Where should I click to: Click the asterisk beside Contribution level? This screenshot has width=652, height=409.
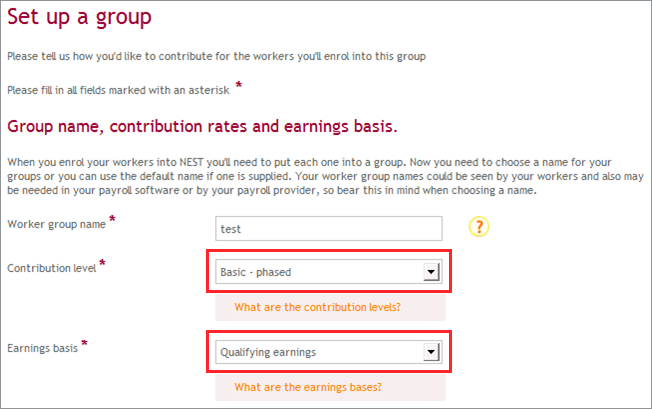102,263
